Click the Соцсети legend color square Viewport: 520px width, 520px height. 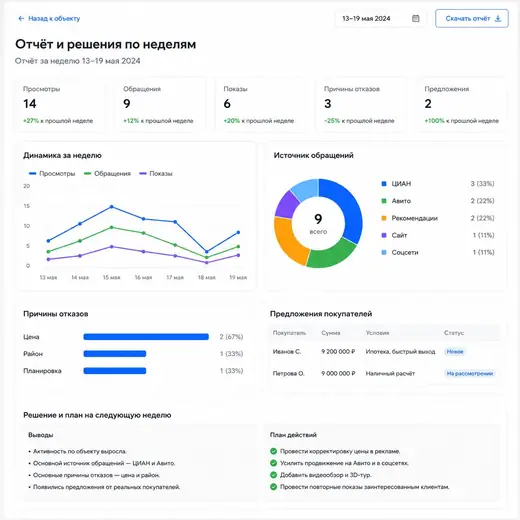coord(384,252)
